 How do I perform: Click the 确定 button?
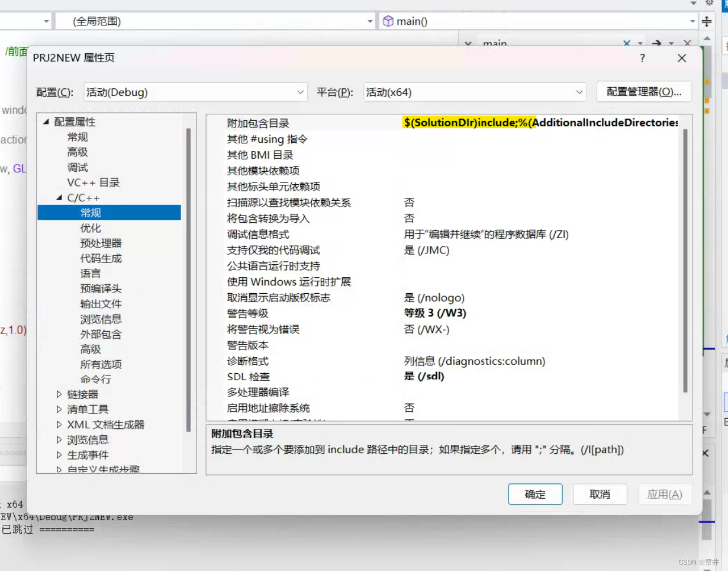coord(535,494)
